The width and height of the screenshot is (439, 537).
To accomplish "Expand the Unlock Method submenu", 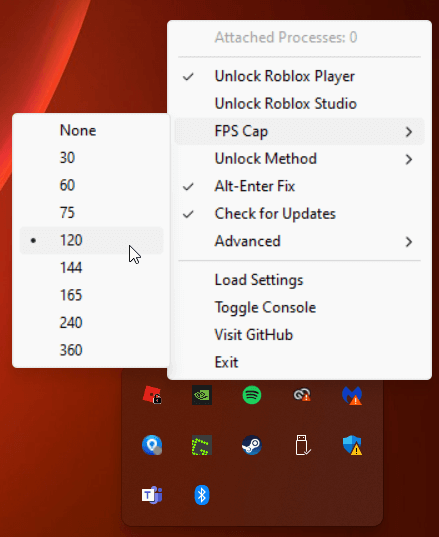I will pos(299,159).
